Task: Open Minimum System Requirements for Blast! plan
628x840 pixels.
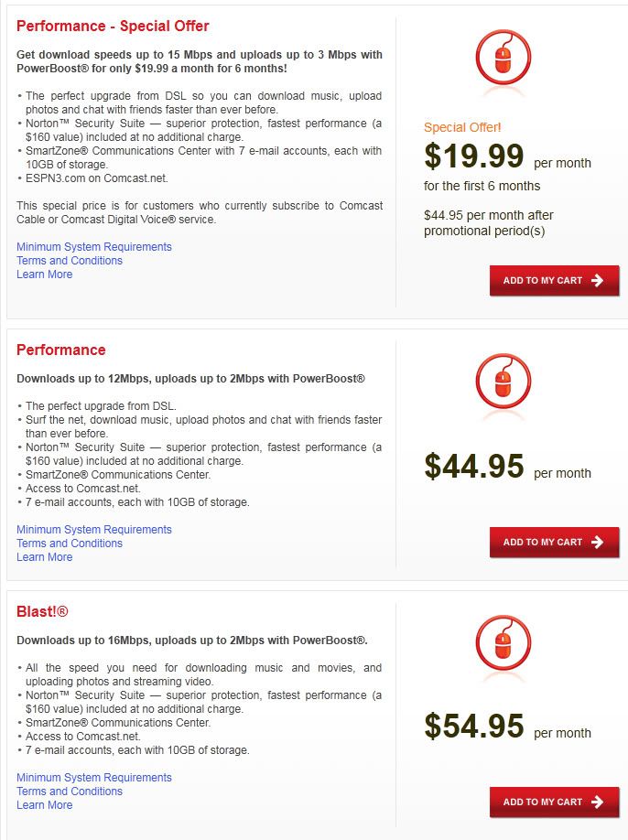Action: 93,778
